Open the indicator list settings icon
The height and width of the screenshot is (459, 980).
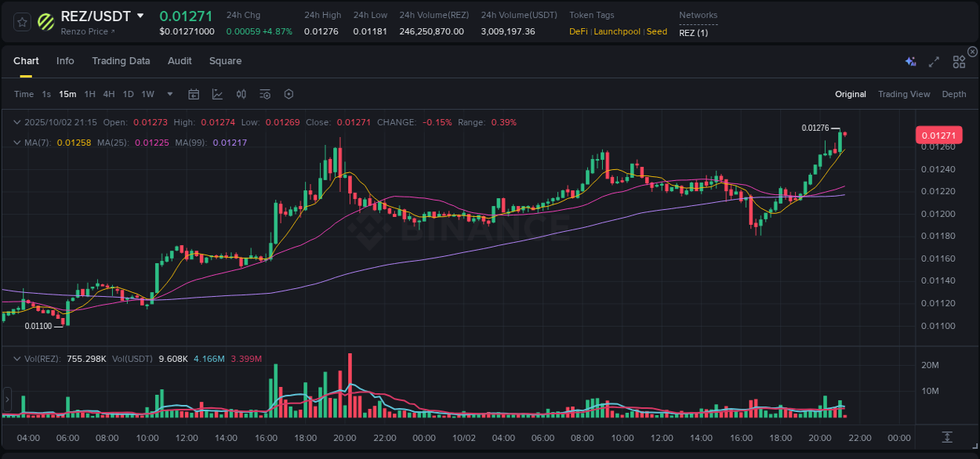[264, 94]
